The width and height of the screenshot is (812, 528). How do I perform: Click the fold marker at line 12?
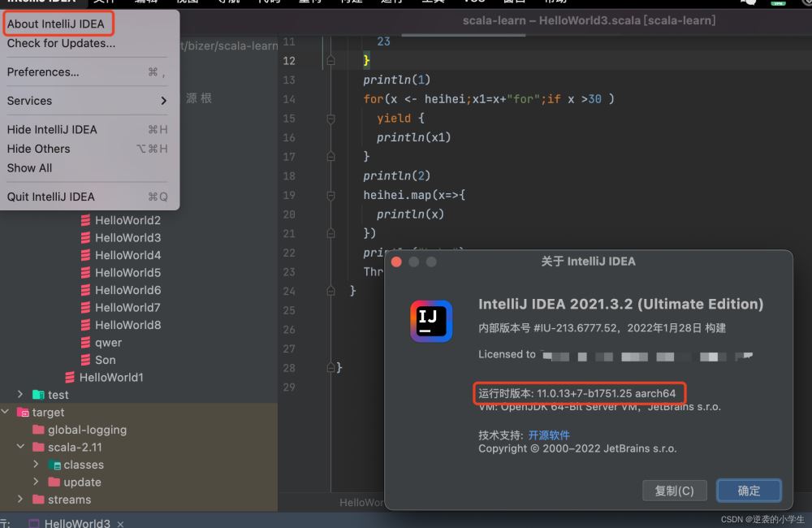coord(330,61)
